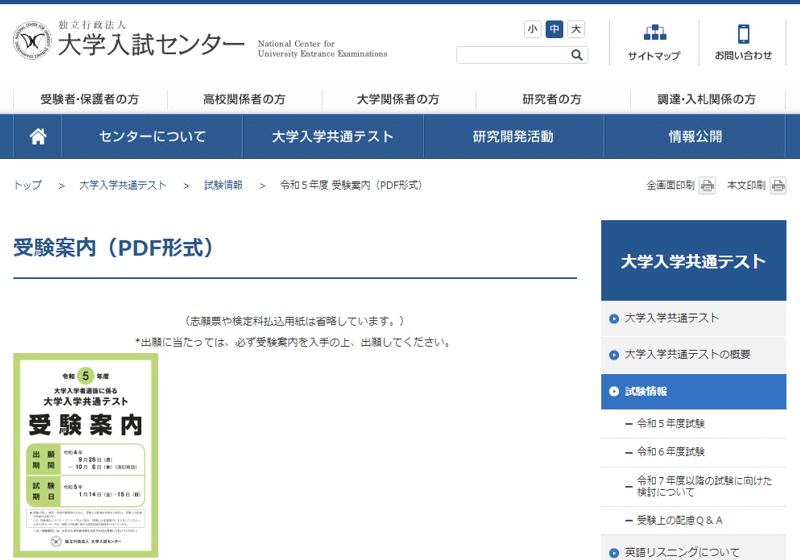Click the 本文印刷 print link

[746, 185]
